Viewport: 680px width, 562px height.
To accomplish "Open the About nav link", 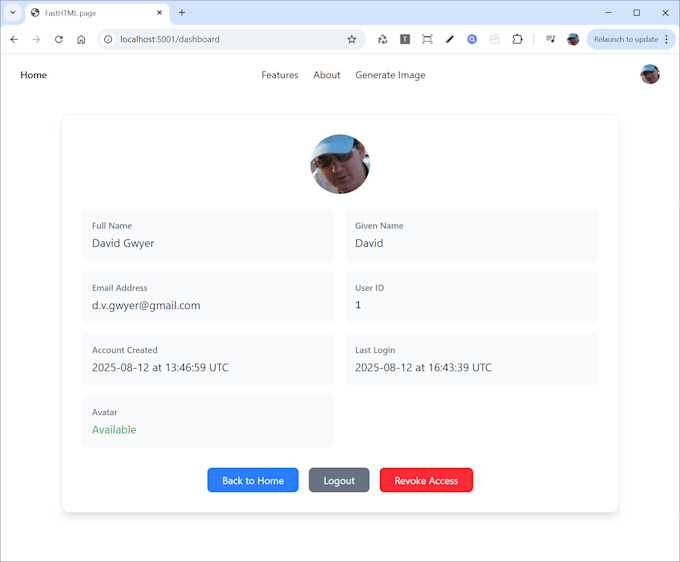I will 327,75.
